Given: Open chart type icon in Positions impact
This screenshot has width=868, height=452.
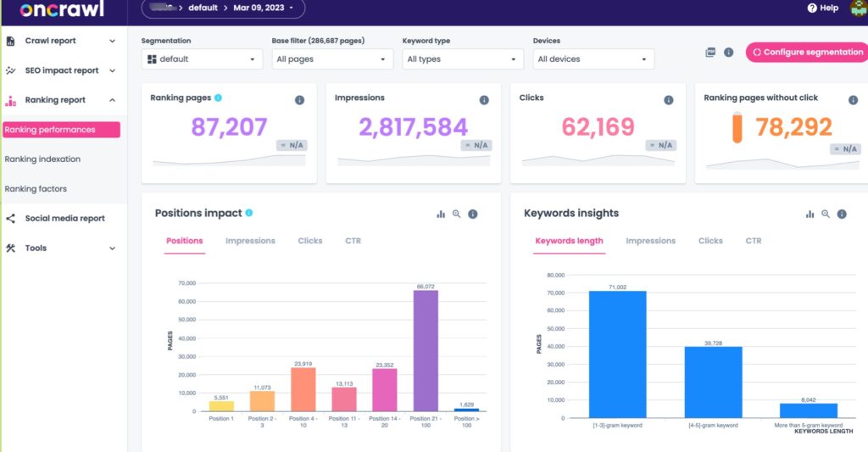Looking at the screenshot, I should point(441,215).
